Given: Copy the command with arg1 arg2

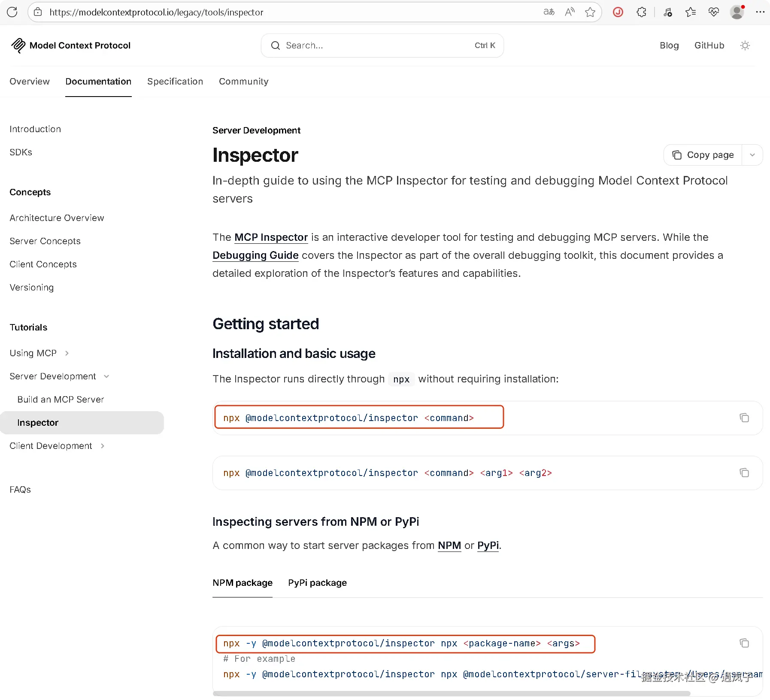Looking at the screenshot, I should pos(744,473).
